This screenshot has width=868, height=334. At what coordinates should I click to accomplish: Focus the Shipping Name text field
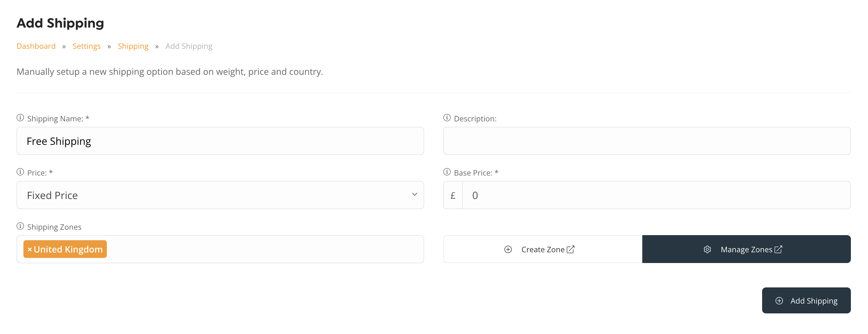(220, 141)
